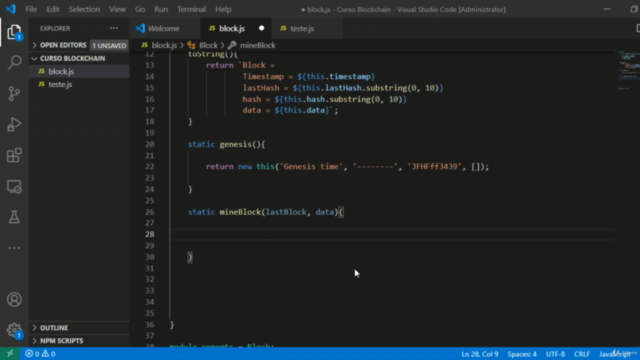Viewport: 640px width, 360px height.
Task: Place cursor on empty line 28
Action: 392,234
